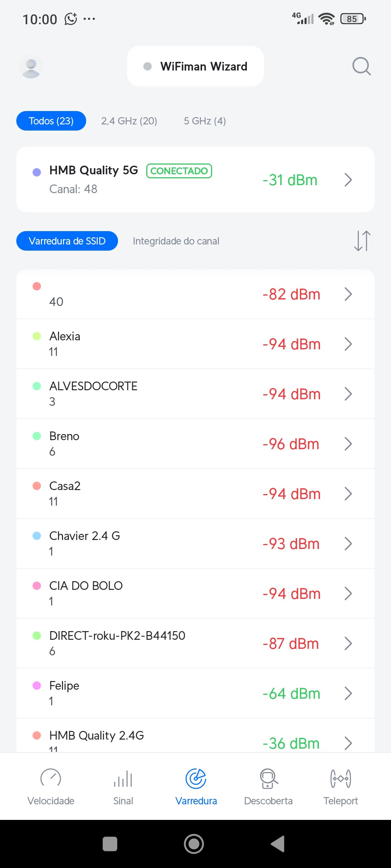Open the user profile avatar

click(x=31, y=67)
